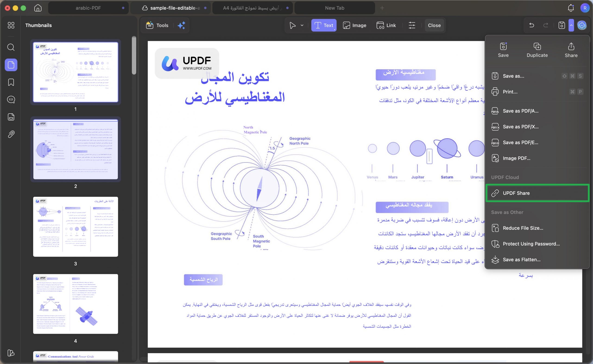593x364 pixels.
Task: Select the cursor pointer tool
Action: 293,25
